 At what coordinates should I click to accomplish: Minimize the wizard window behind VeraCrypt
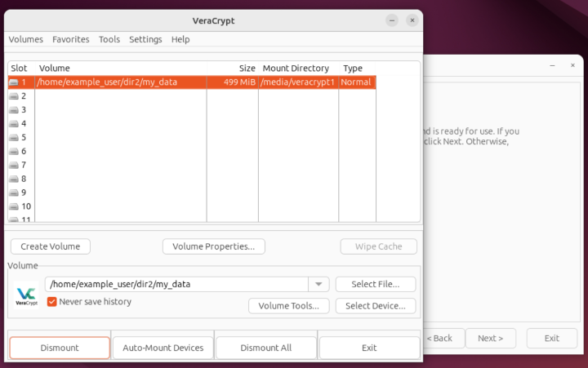tap(552, 65)
